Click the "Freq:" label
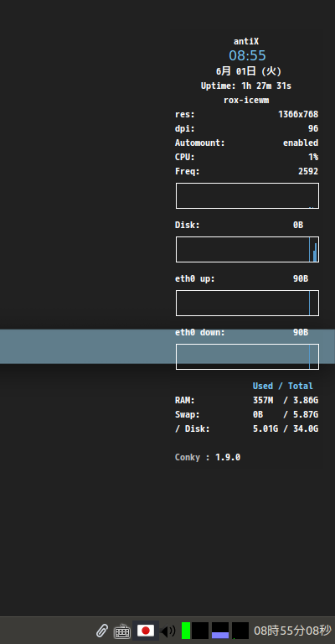 pyautogui.click(x=188, y=171)
